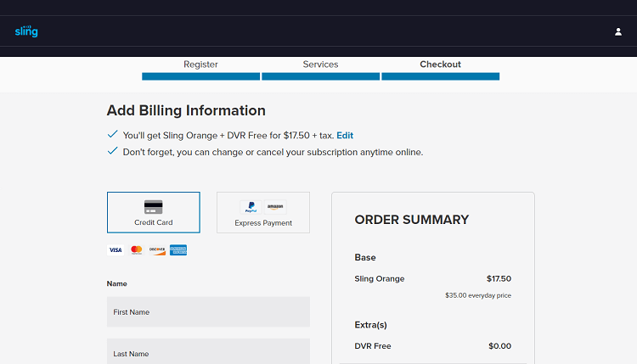Click the American Express card logo
Viewport: 637px width, 364px height.
178,250
